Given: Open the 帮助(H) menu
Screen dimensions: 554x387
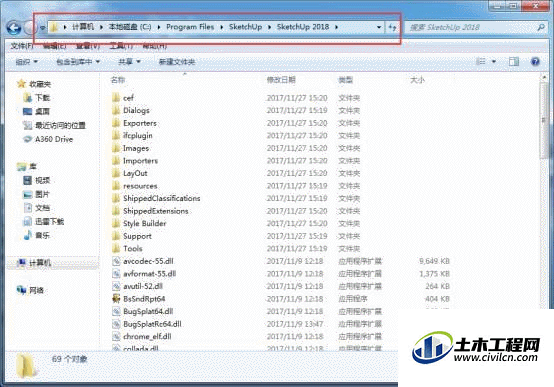Looking at the screenshot, I should pyautogui.click(x=155, y=46).
